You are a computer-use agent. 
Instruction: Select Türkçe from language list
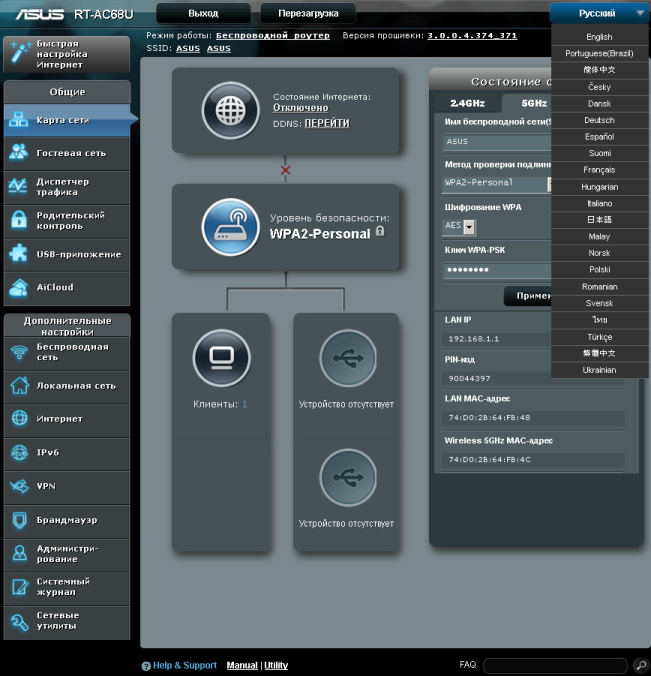[x=599, y=337]
